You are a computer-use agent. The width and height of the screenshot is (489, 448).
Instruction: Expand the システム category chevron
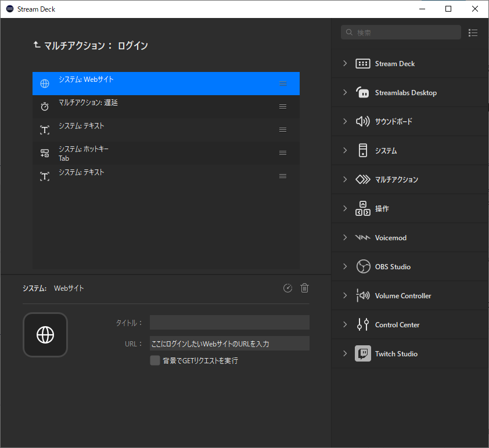click(x=345, y=150)
